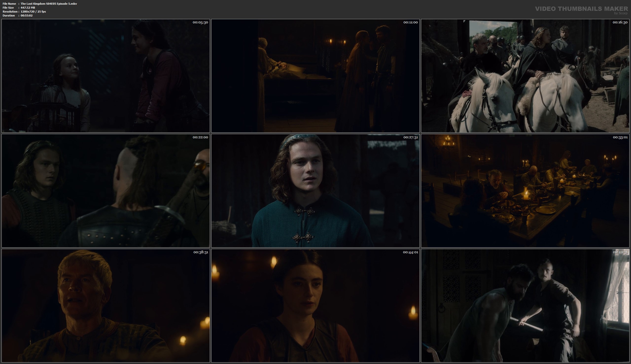
Task: Click the 00:44:01 timestamp label
Action: (x=410, y=252)
